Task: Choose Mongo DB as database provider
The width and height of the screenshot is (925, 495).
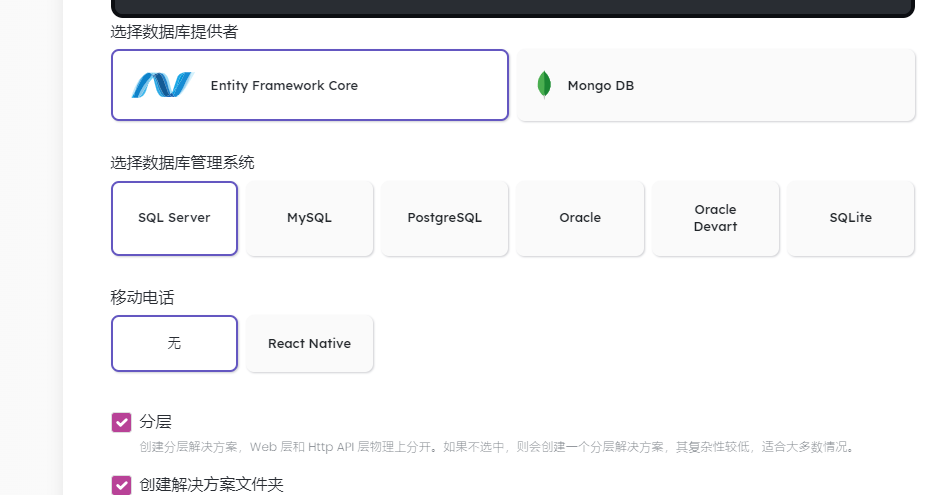Action: (x=716, y=85)
